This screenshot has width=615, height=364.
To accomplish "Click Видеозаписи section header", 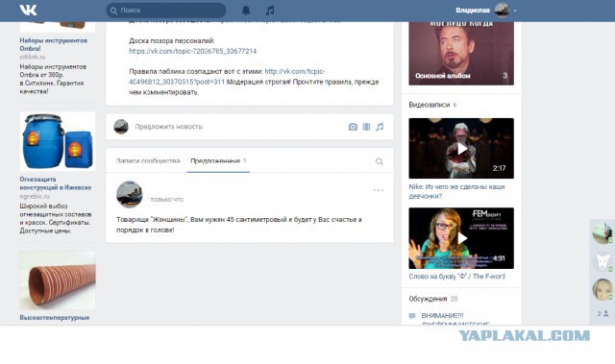I will click(x=430, y=105).
